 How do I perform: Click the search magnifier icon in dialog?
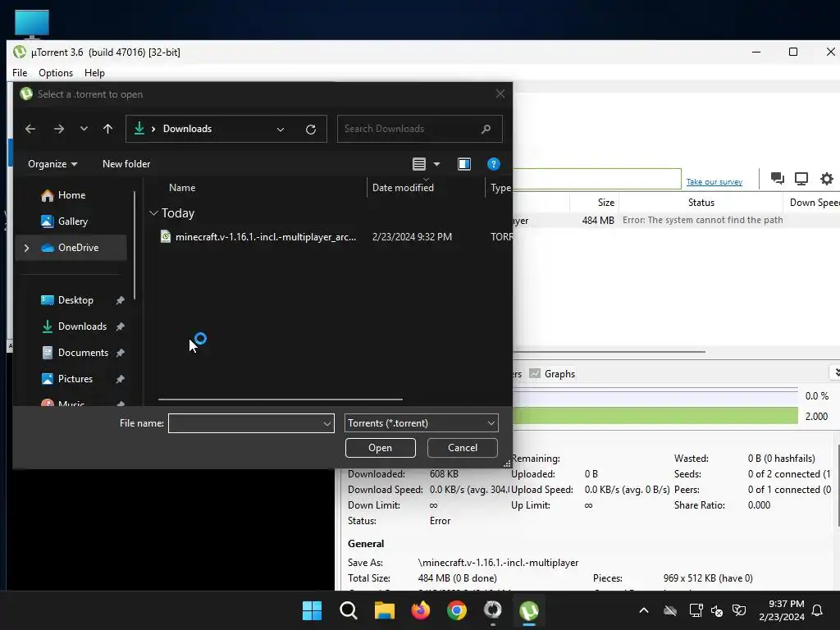pos(486,129)
